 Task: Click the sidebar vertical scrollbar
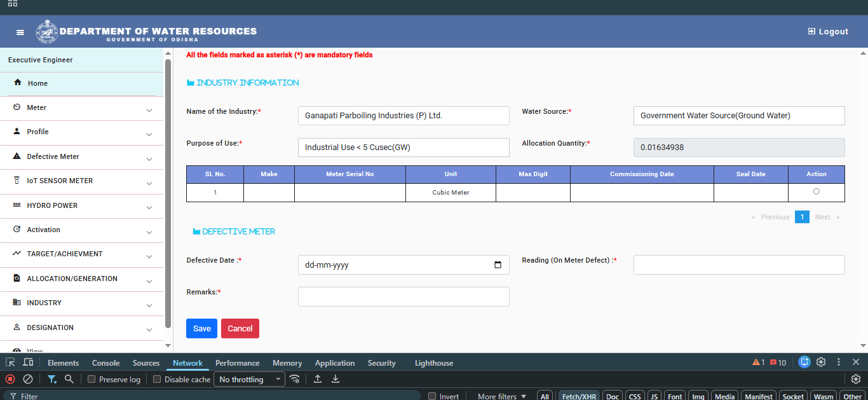(168, 194)
